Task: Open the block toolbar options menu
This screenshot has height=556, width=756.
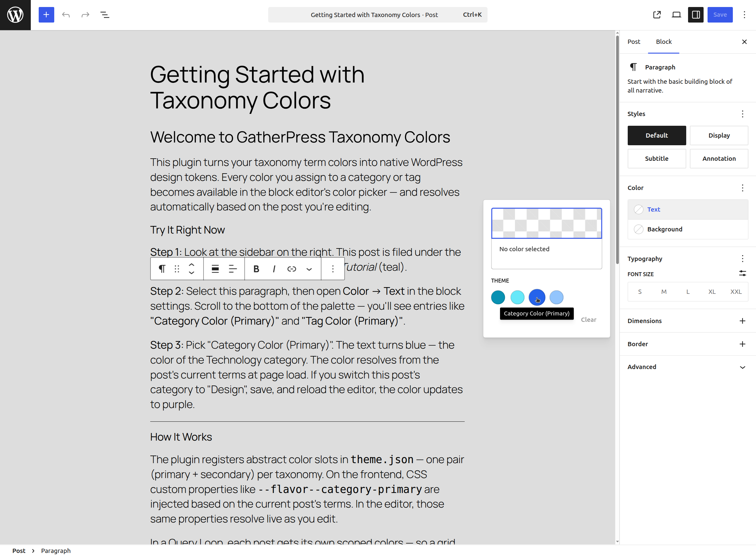Action: (x=333, y=269)
